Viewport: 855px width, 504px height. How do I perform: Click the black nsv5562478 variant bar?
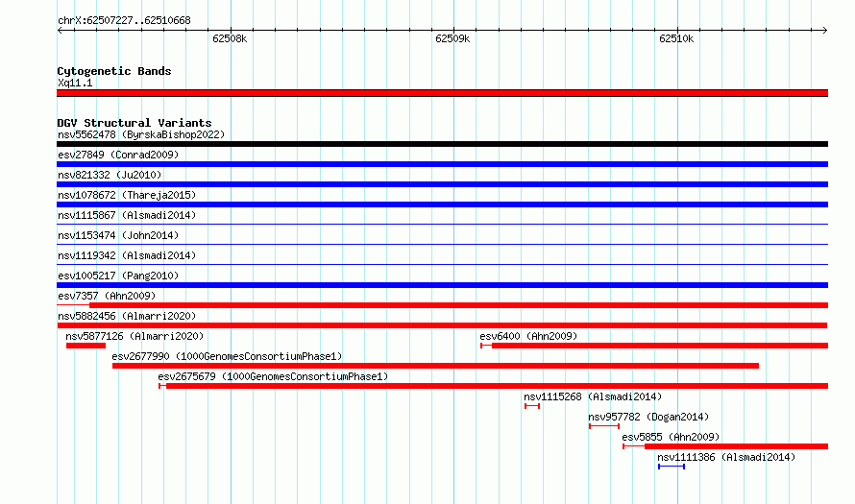[442, 144]
